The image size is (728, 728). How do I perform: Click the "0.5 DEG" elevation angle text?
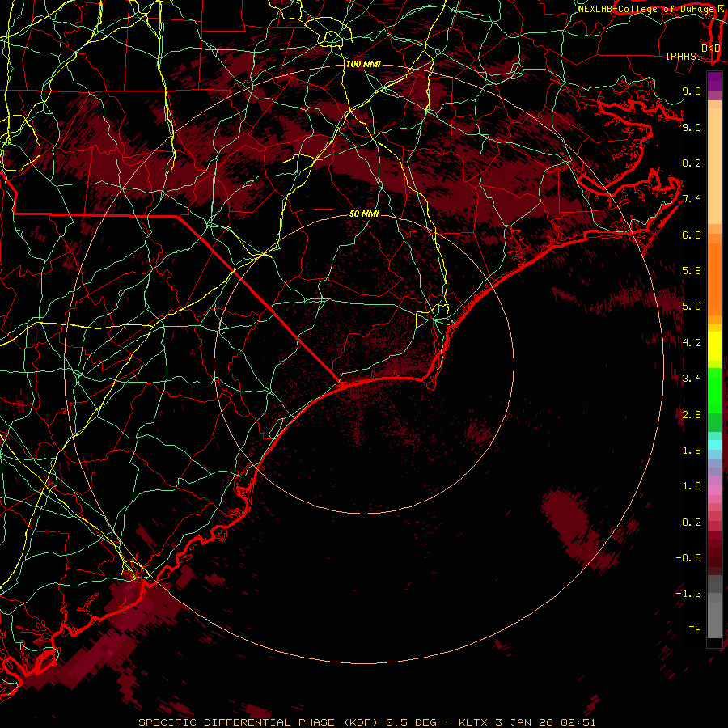pyautogui.click(x=411, y=722)
